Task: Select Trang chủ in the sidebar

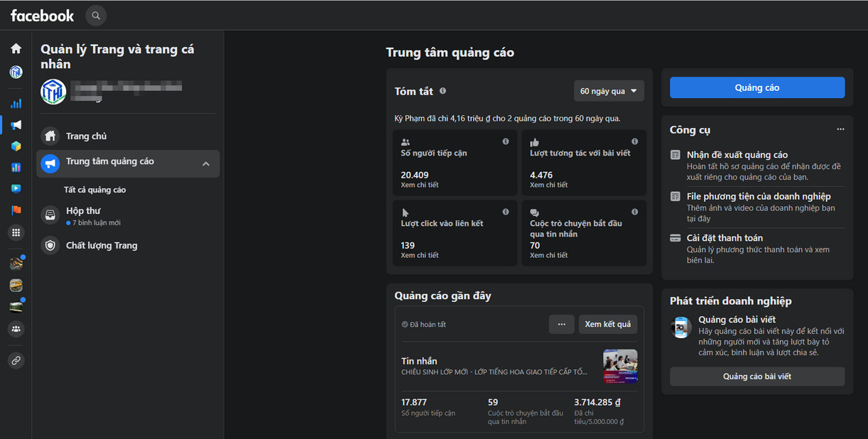Action: (86, 136)
